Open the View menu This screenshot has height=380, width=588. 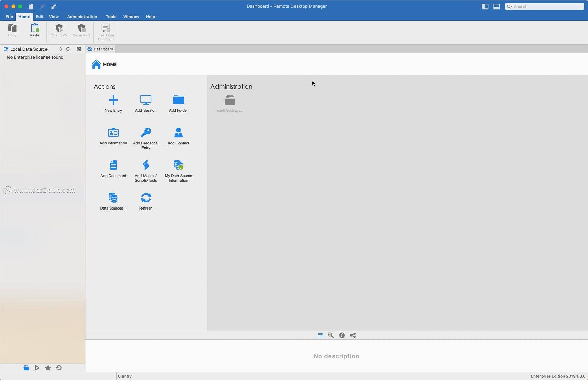coord(54,17)
